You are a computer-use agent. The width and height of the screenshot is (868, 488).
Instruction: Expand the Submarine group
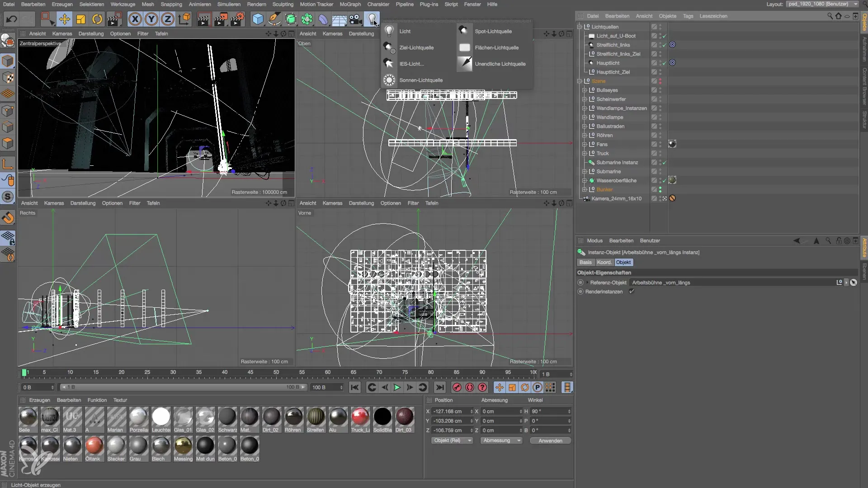[x=585, y=171]
